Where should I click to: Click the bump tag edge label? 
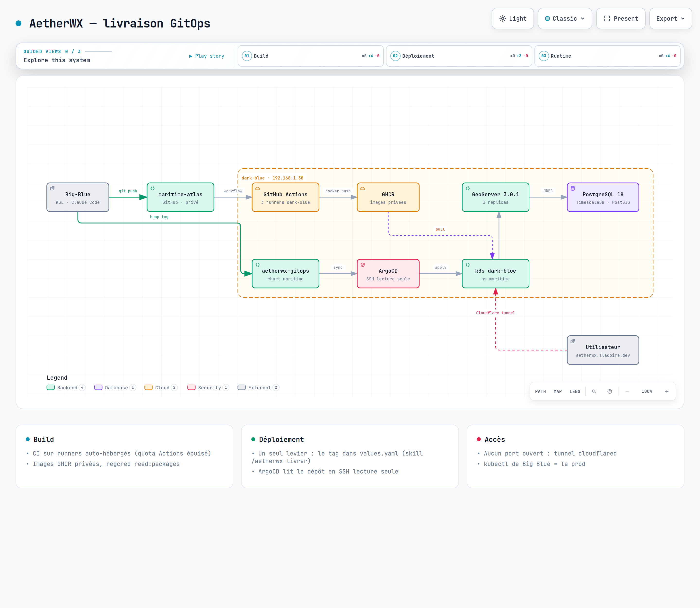159,217
